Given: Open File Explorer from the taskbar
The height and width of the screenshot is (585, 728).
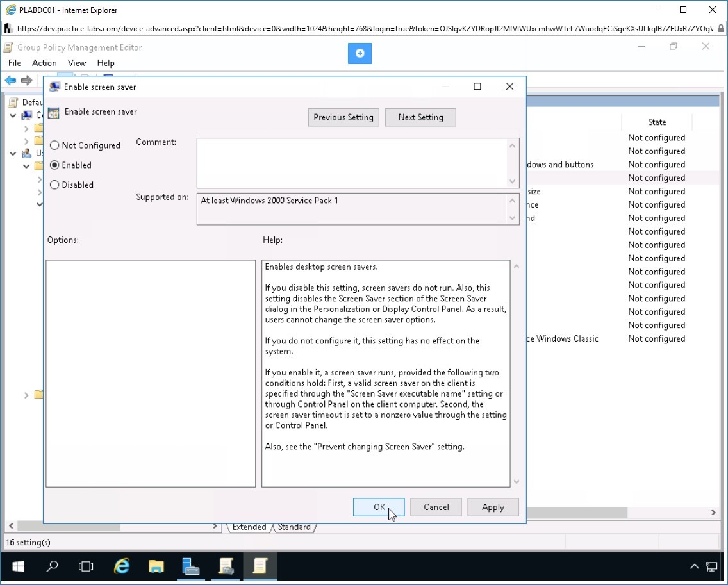Looking at the screenshot, I should pyautogui.click(x=156, y=566).
